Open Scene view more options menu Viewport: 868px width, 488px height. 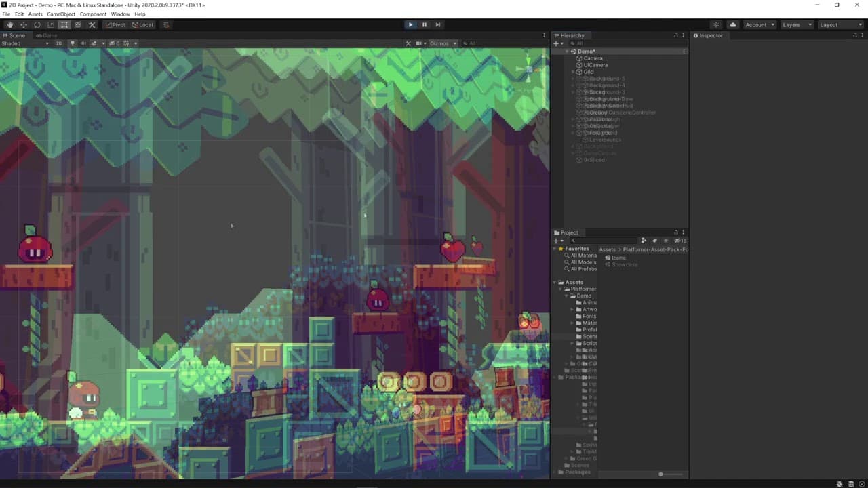(544, 35)
